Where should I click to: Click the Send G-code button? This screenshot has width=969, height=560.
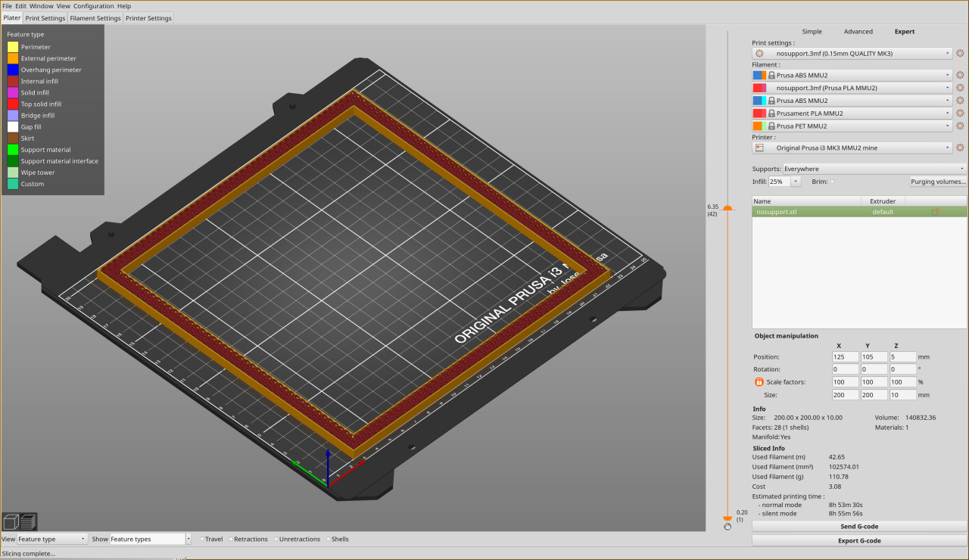tap(859, 526)
